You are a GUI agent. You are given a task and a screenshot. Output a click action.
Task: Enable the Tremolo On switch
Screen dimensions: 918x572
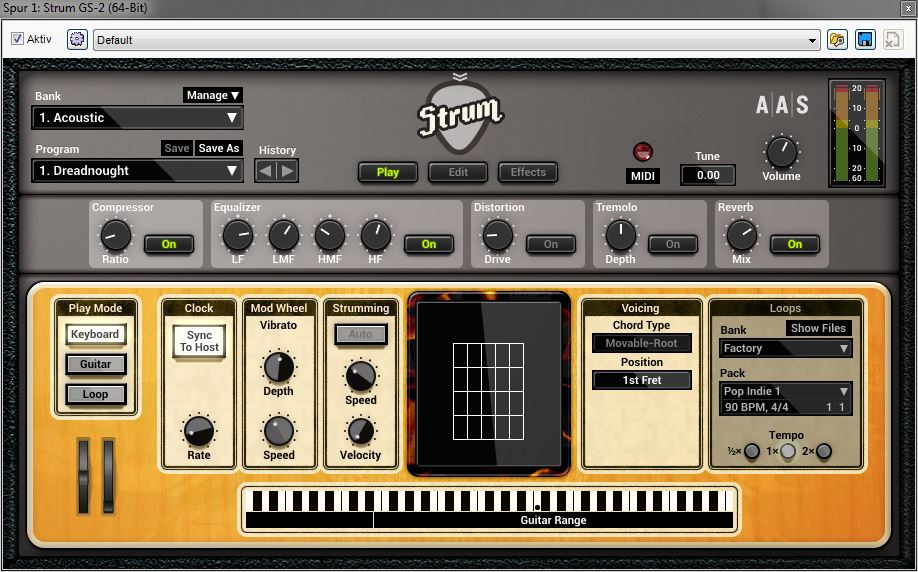[673, 244]
